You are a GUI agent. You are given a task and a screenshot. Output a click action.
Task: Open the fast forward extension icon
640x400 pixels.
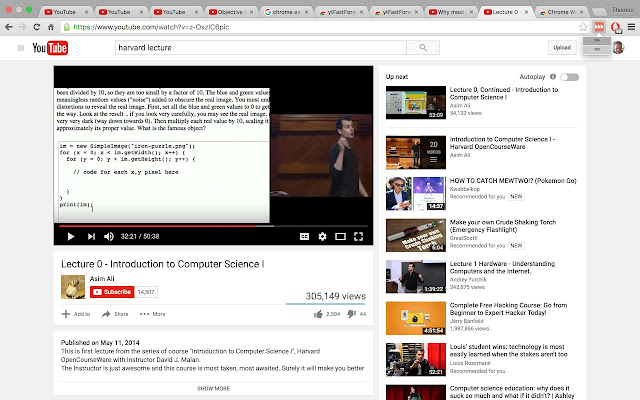(599, 27)
